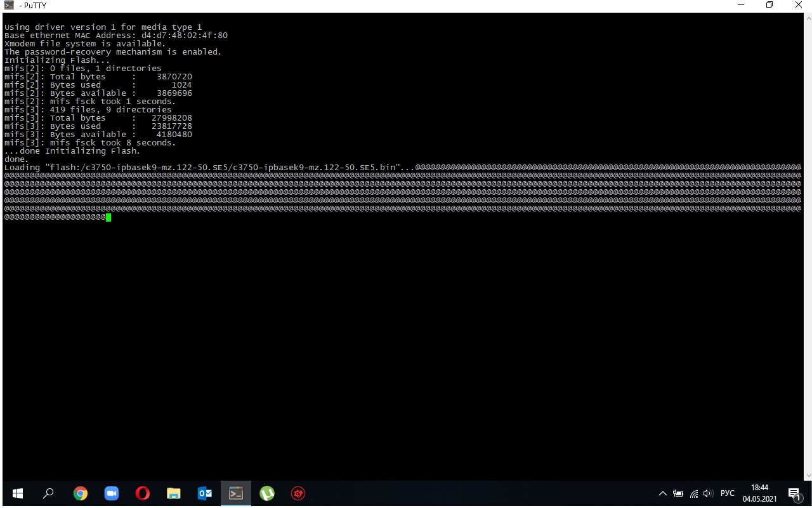
Task: Click the value 27998208 in terminal
Action: click(172, 118)
